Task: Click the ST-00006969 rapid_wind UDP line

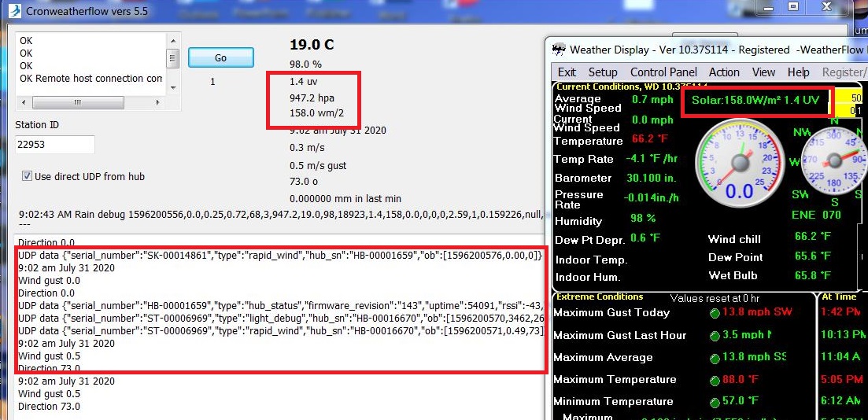Action: 280,331
